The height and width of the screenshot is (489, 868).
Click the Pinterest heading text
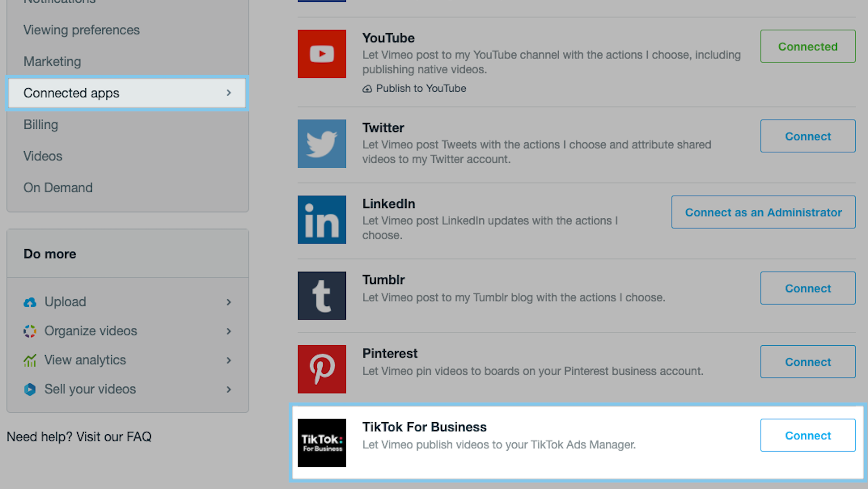[390, 353]
